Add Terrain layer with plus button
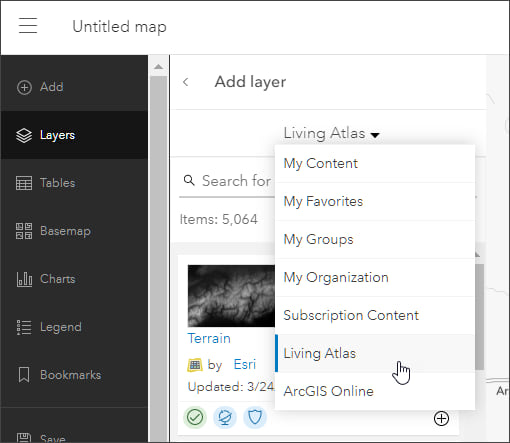The width and height of the screenshot is (510, 443). tap(441, 418)
